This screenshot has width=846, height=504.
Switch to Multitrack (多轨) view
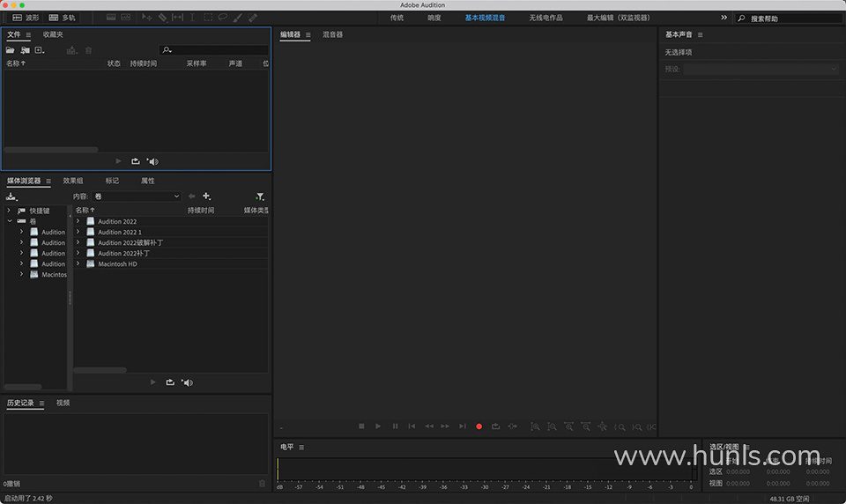click(x=62, y=18)
